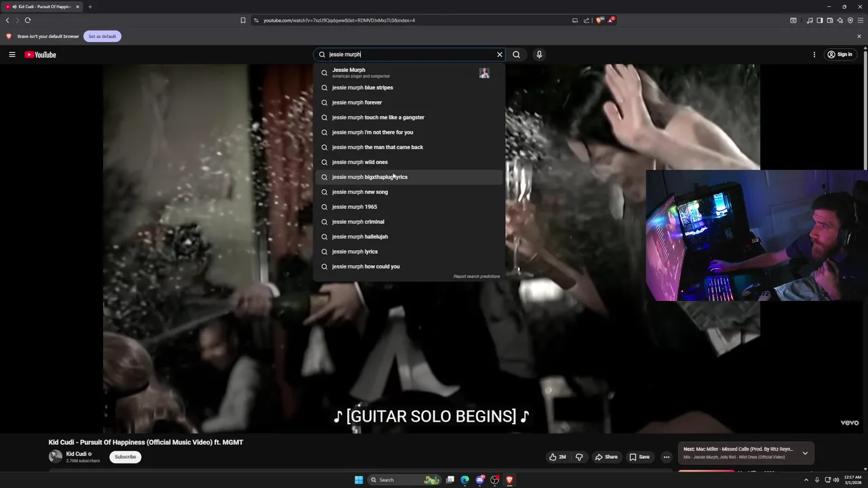The width and height of the screenshot is (868, 488).
Task: Open Brave VPN shield icon
Action: (x=850, y=20)
